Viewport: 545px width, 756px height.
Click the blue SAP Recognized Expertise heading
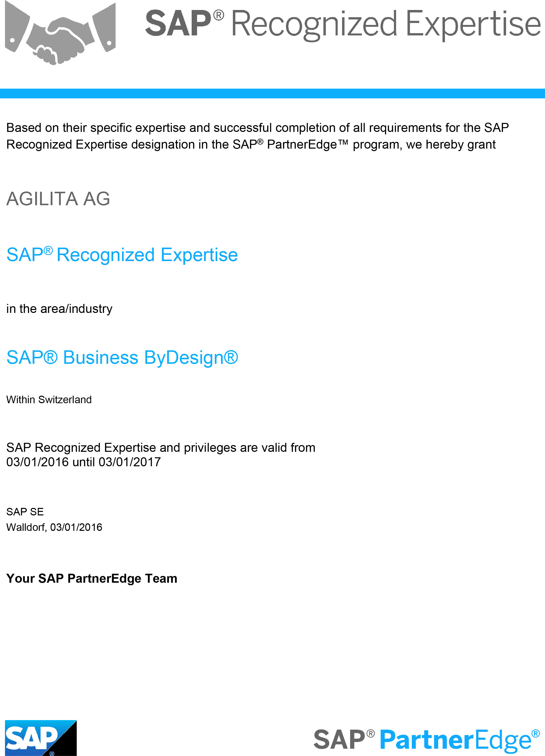[122, 255]
